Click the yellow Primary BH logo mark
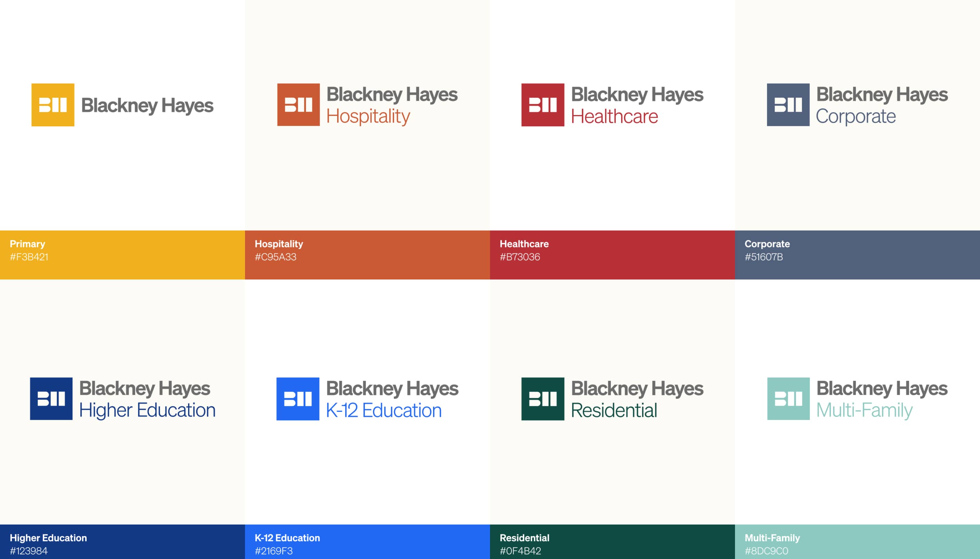Viewport: 980px width, 559px height. 53,105
